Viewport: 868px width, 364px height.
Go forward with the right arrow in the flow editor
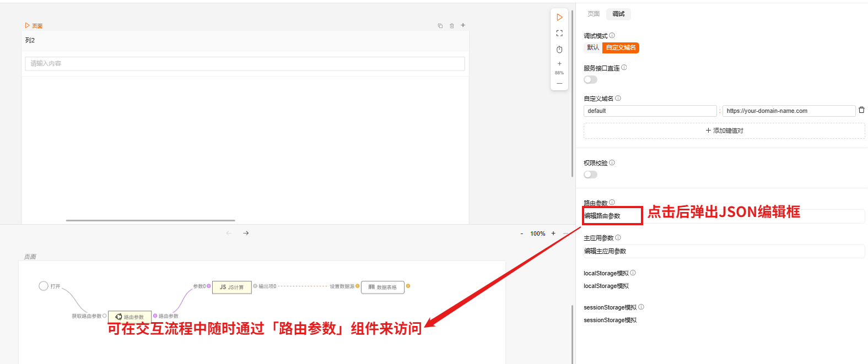click(x=246, y=233)
